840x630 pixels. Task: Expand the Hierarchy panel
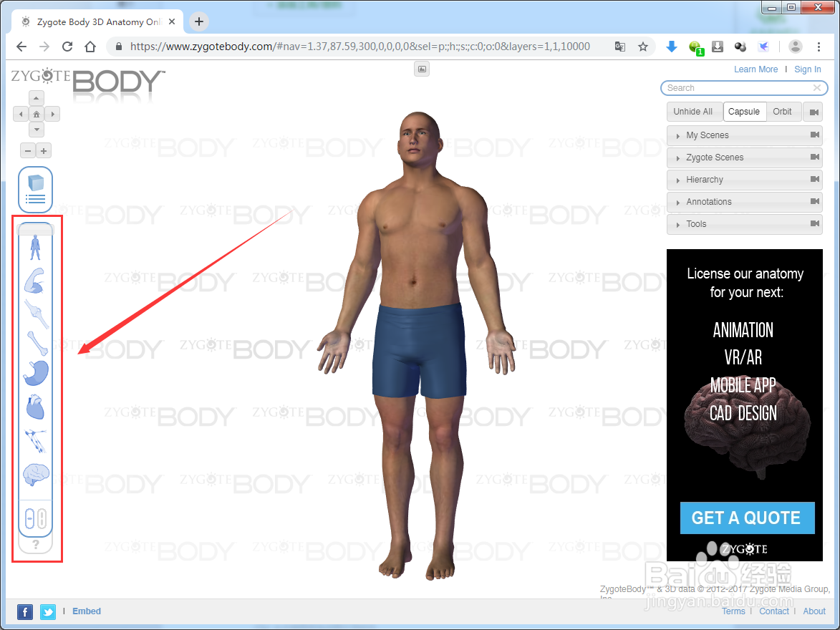tap(745, 180)
